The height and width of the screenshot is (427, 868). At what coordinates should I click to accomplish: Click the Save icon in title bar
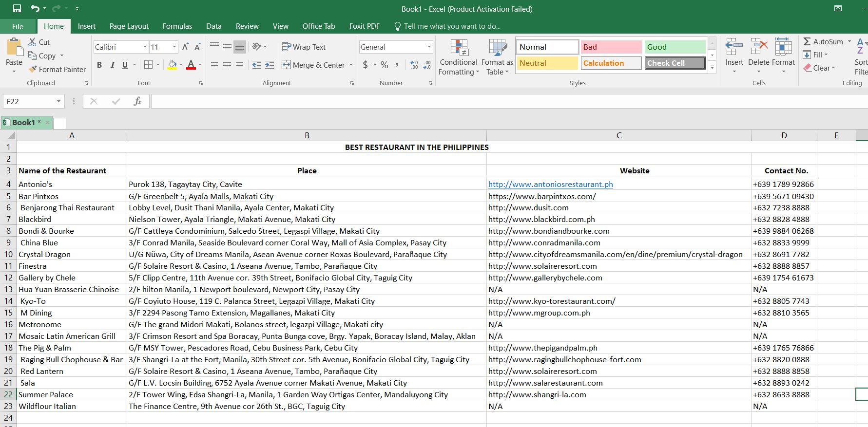[x=17, y=9]
